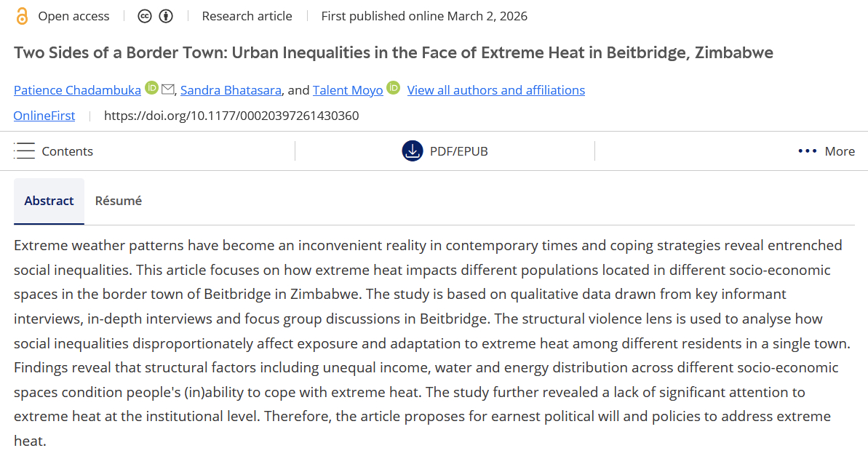Click the Talent Moyo author link
The width and height of the screenshot is (868, 472).
[348, 90]
